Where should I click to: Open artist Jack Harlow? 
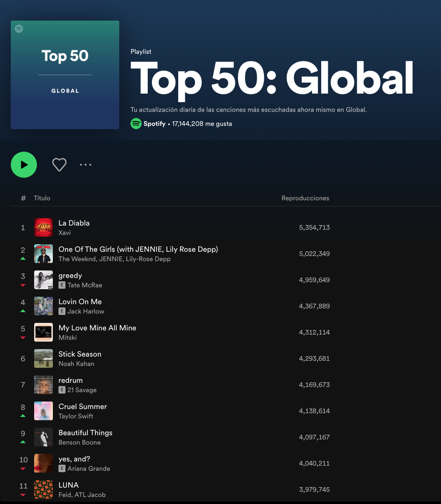pos(86,312)
